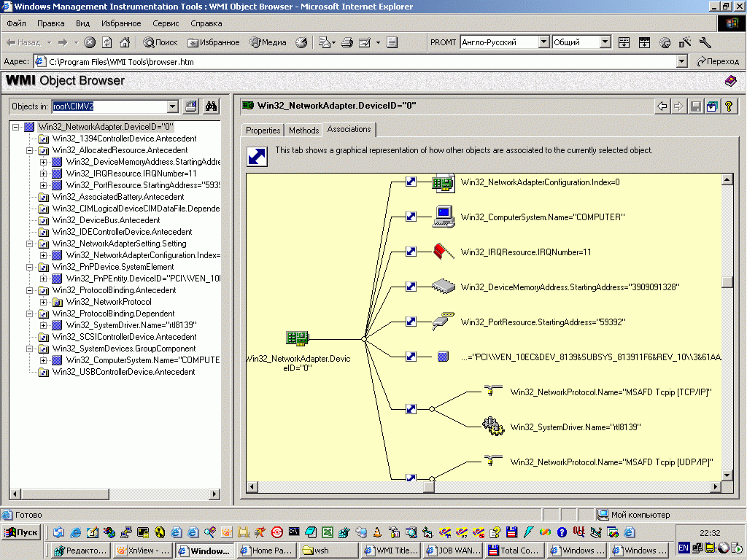Click the Назад back button
This screenshot has width=747, height=560.
[24, 42]
